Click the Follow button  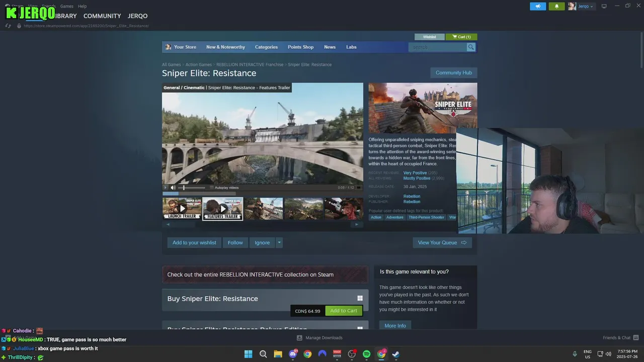click(235, 243)
